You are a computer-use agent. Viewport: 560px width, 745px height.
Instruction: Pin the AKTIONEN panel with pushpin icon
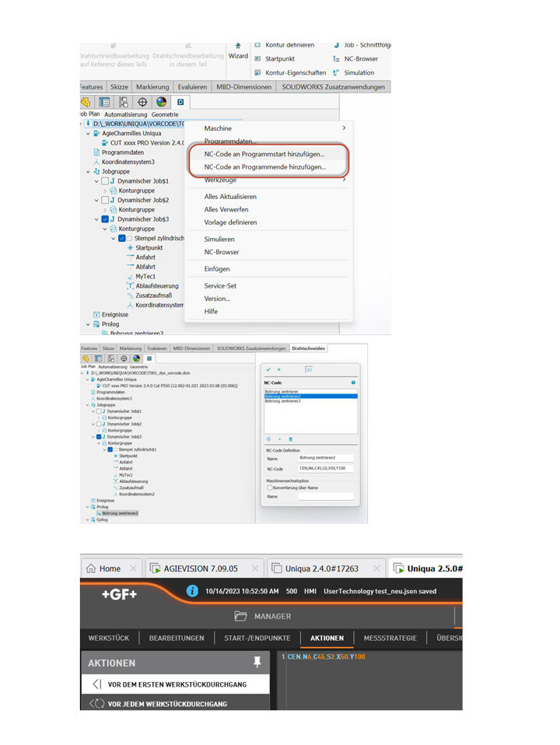257,663
